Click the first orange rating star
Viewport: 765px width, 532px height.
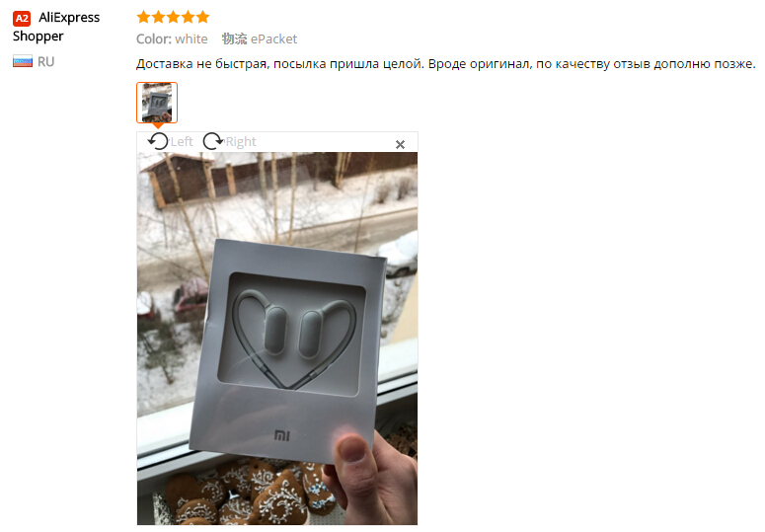tap(143, 18)
